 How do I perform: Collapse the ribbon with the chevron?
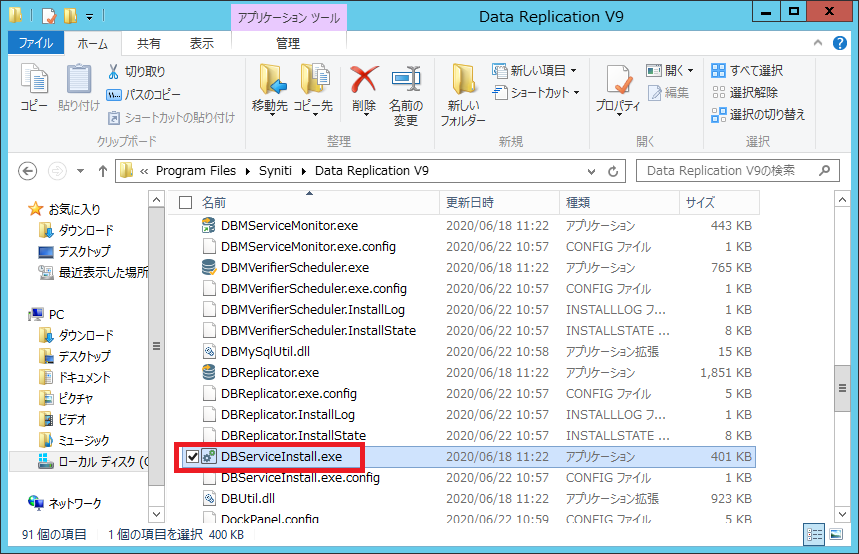pos(818,43)
